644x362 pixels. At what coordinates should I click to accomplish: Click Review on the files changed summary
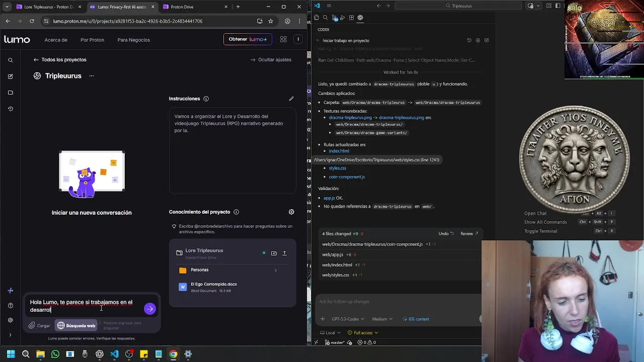469,234
